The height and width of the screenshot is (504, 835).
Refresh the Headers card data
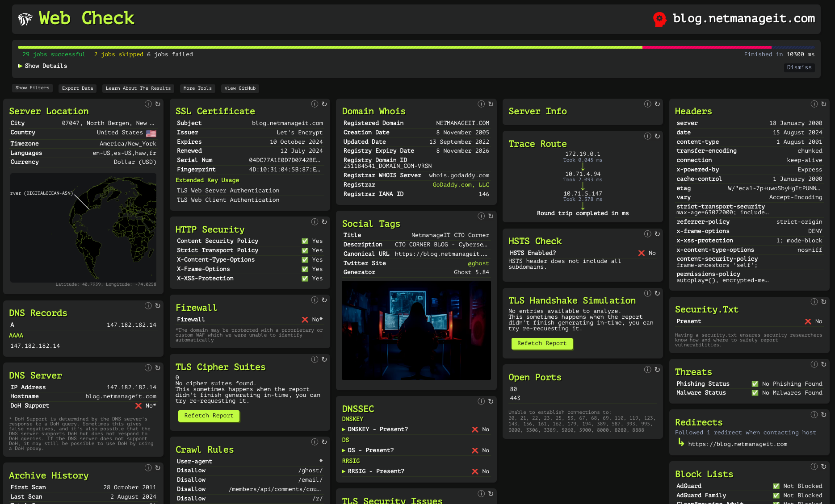pos(823,104)
